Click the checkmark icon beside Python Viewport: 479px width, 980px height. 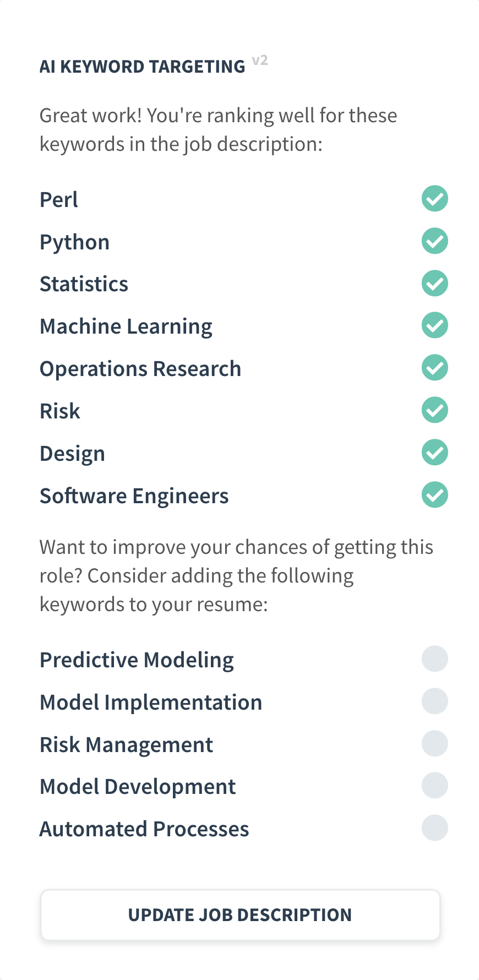pos(434,241)
